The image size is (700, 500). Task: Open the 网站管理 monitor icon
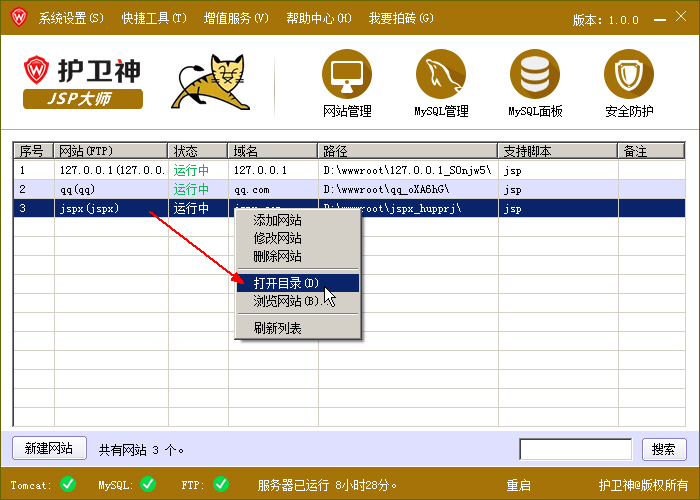point(347,74)
